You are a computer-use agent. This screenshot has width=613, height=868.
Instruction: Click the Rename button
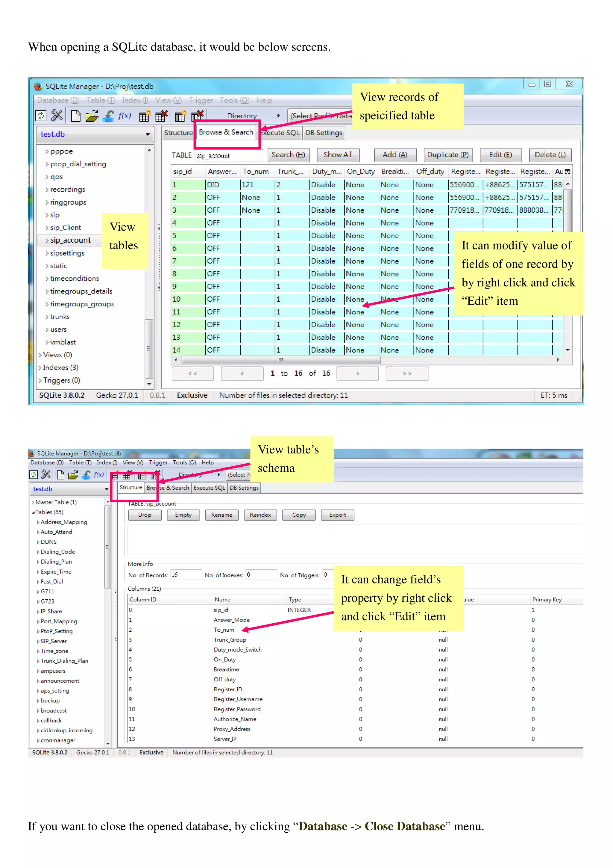(x=222, y=515)
